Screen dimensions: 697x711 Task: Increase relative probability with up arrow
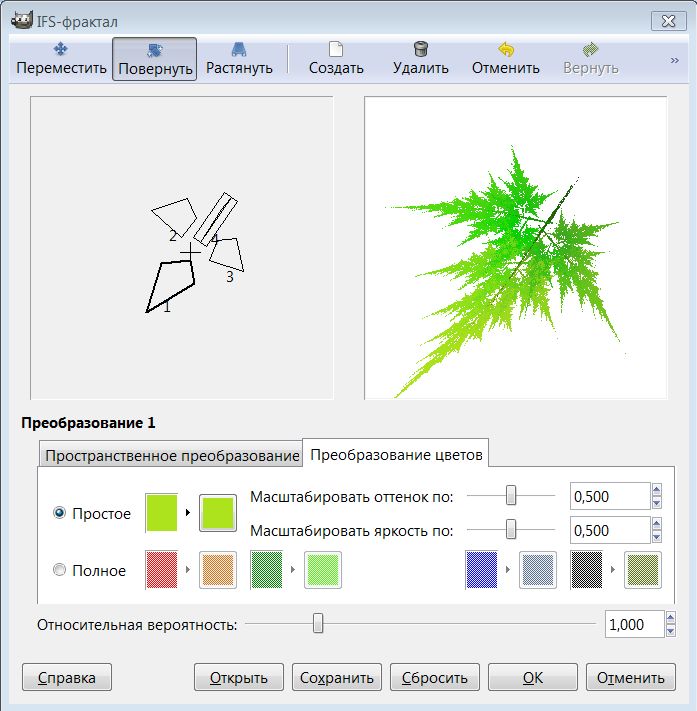[657, 618]
